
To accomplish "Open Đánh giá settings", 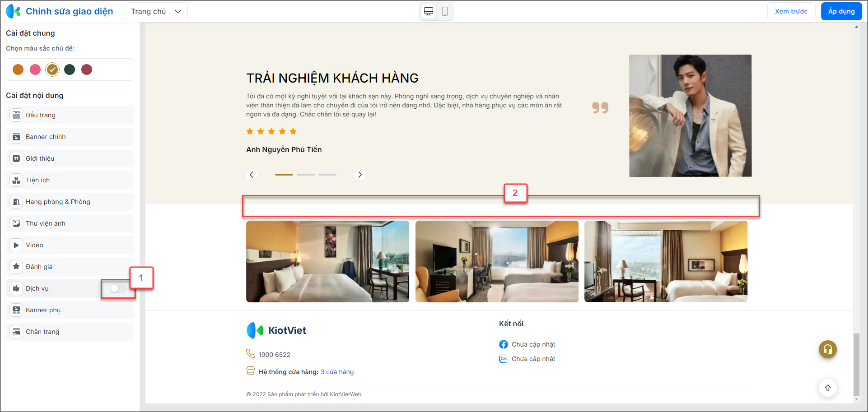I will pyautogui.click(x=70, y=267).
